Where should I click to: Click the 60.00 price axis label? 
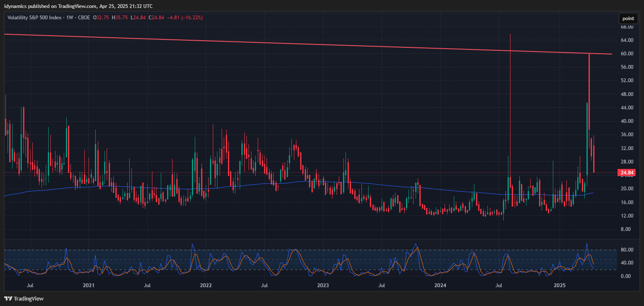[627, 54]
